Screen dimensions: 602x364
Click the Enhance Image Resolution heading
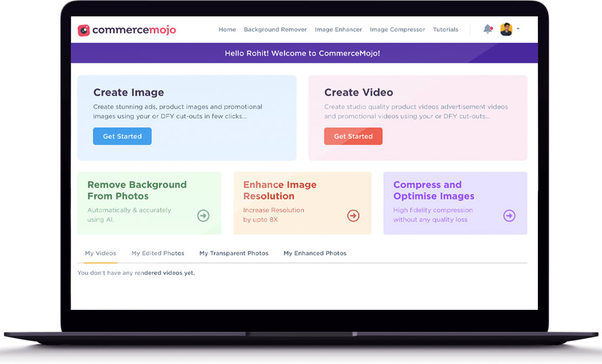tap(280, 191)
